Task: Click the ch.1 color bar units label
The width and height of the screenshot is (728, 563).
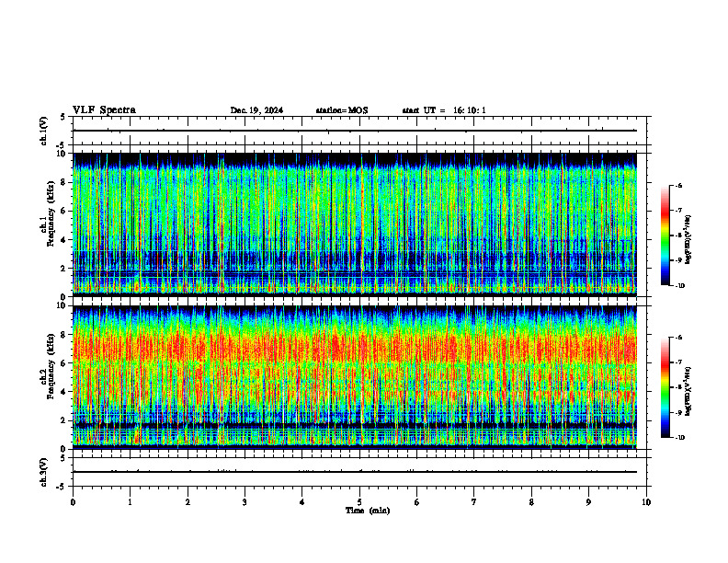Action: [x=688, y=239]
